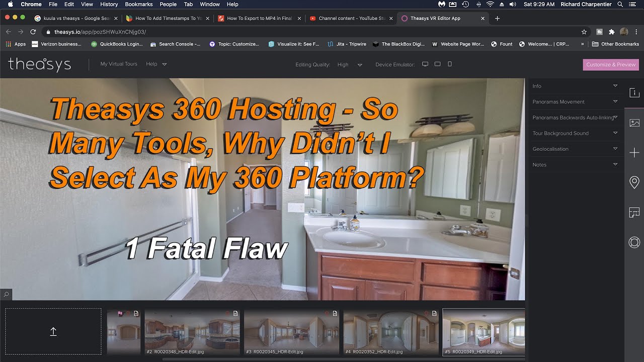644x362 pixels.
Task: Open the Apps bookmark shortcut
Action: (16, 44)
